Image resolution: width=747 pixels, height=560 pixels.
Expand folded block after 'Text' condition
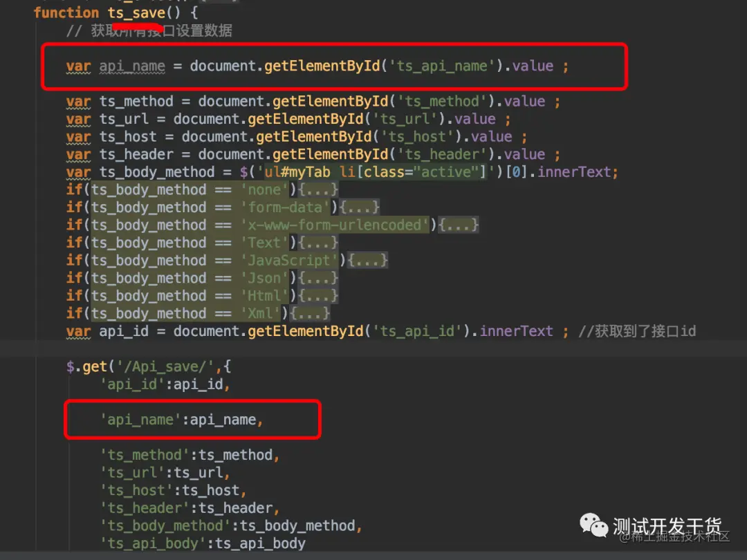click(318, 243)
